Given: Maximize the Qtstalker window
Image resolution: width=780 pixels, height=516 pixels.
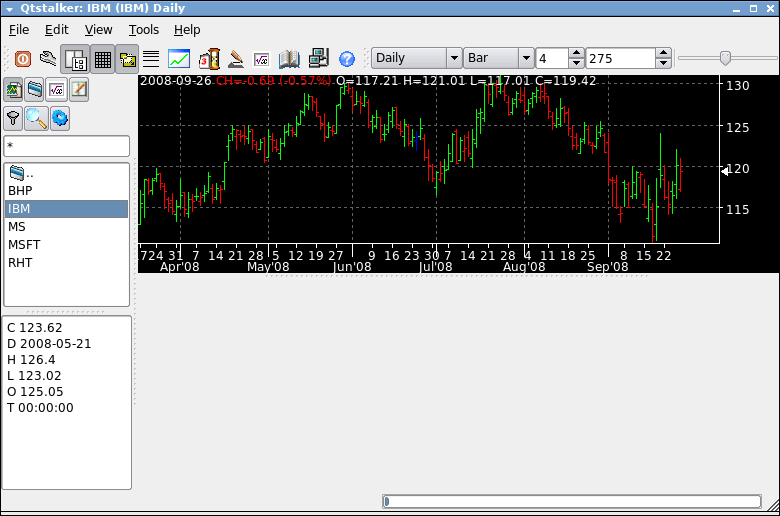Looking at the screenshot, I should pyautogui.click(x=754, y=8).
